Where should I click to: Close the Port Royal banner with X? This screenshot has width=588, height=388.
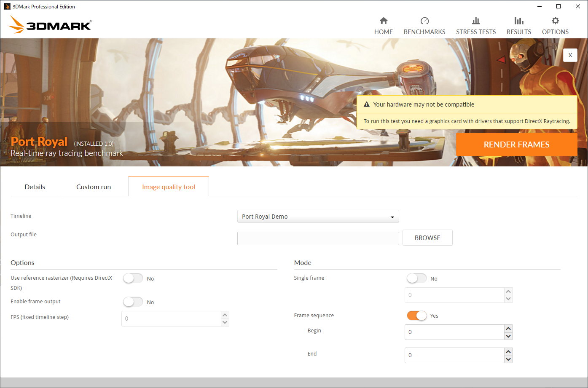(x=570, y=55)
